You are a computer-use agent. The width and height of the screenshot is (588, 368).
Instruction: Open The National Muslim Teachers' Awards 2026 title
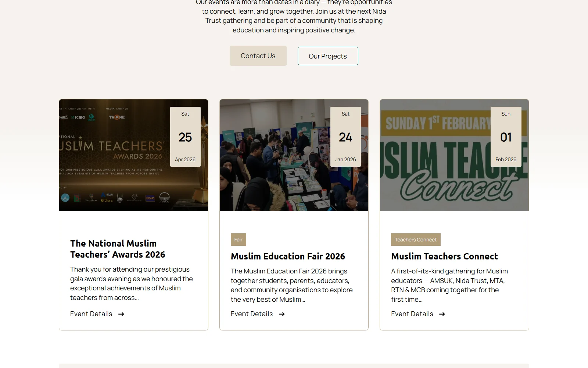coord(118,249)
